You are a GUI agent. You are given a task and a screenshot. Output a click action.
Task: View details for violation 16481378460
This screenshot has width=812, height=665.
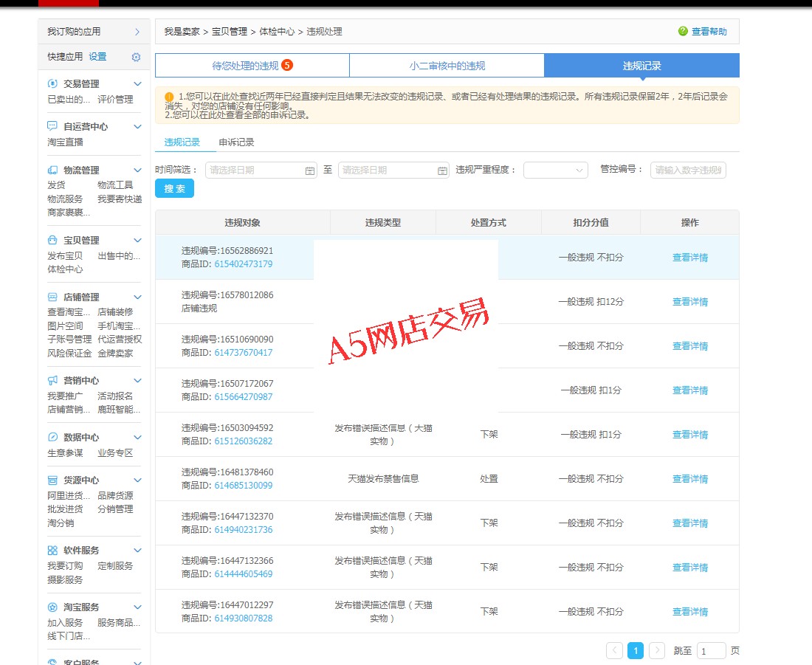tap(689, 478)
